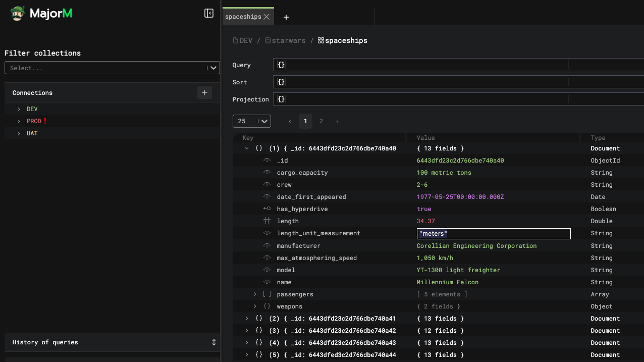Click the date type icon beside date_first_appeared

coord(267,197)
